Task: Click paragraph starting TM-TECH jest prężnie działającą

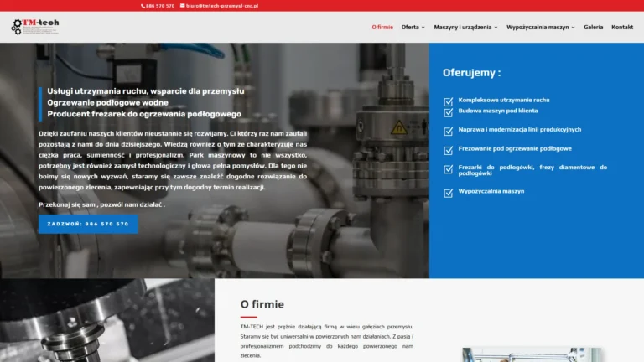Action: 326,341
